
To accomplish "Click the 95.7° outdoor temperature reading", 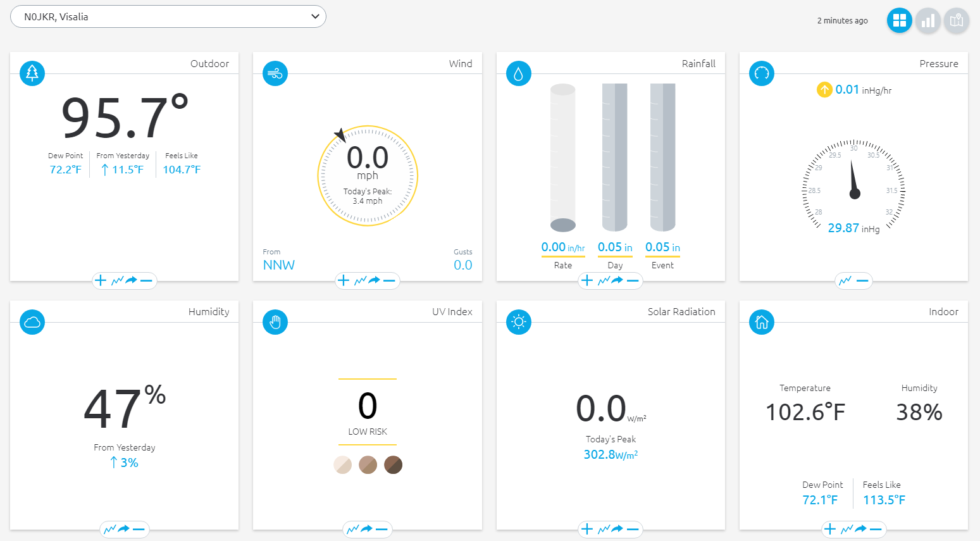I will (x=125, y=117).
